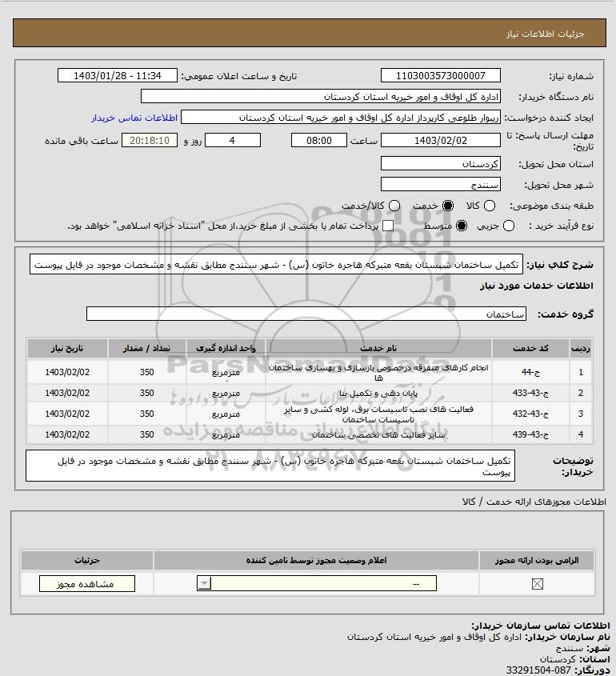Screen dimensions: 616x676
Task: Click the نام دستگاه خریدار field
Action: (x=321, y=97)
